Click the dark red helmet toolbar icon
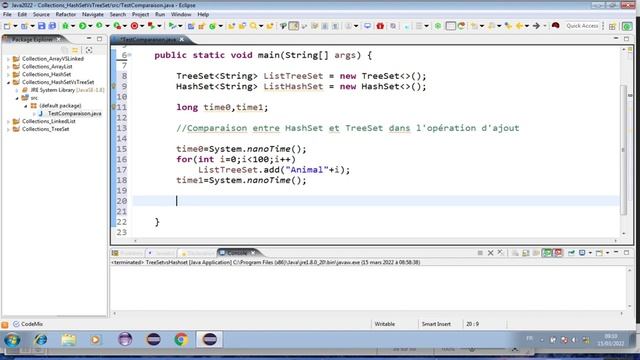 (x=555, y=25)
